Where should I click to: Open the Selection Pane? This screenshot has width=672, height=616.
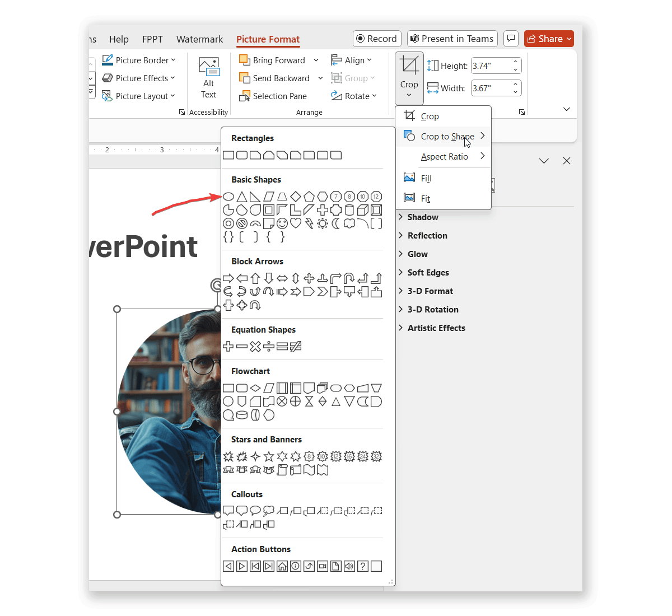[278, 96]
